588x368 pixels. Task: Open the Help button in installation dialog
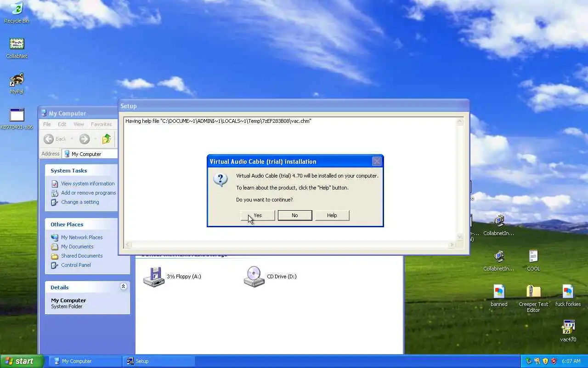332,215
